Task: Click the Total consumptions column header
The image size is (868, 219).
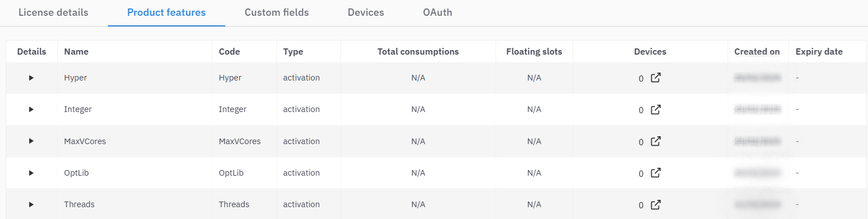Action: point(418,51)
